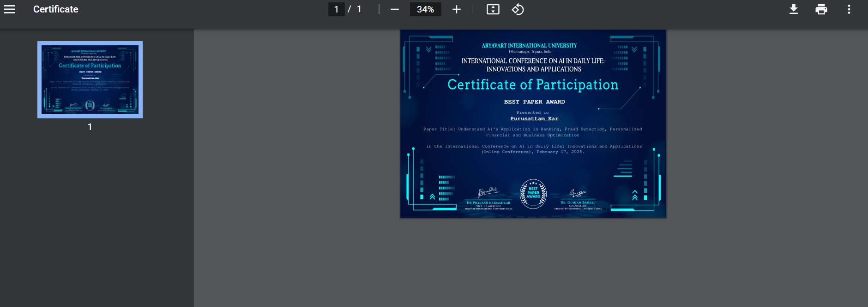Click the total page count 1
Viewport: 868px width, 307px height.
(x=359, y=9)
